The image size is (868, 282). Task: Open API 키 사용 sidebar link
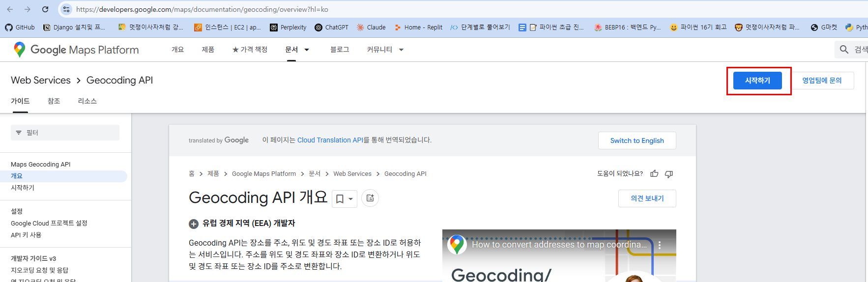pyautogui.click(x=26, y=235)
